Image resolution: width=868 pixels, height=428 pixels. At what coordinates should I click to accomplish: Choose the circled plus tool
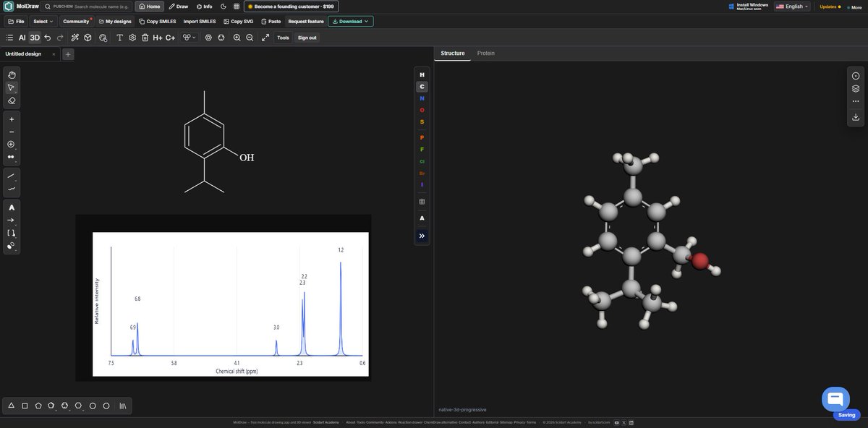(12, 145)
